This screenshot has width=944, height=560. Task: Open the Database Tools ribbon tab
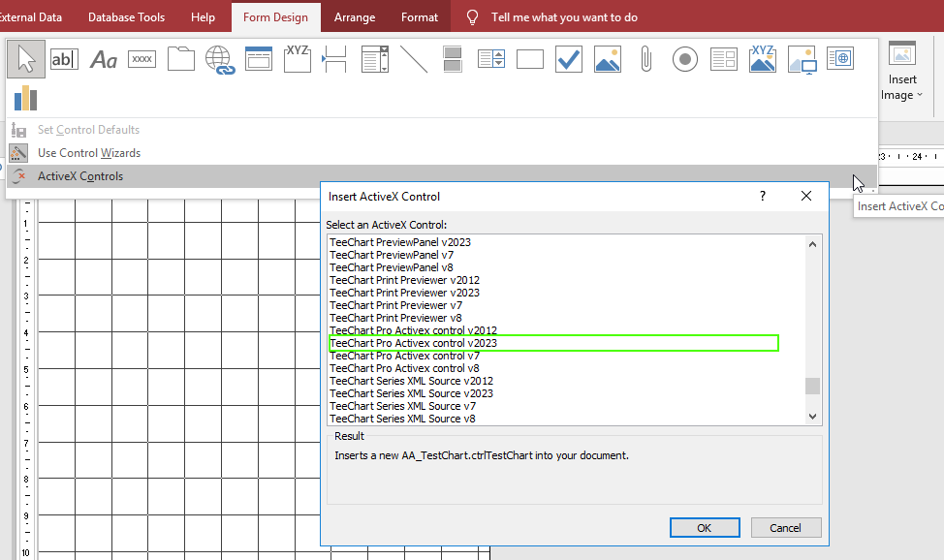(126, 16)
